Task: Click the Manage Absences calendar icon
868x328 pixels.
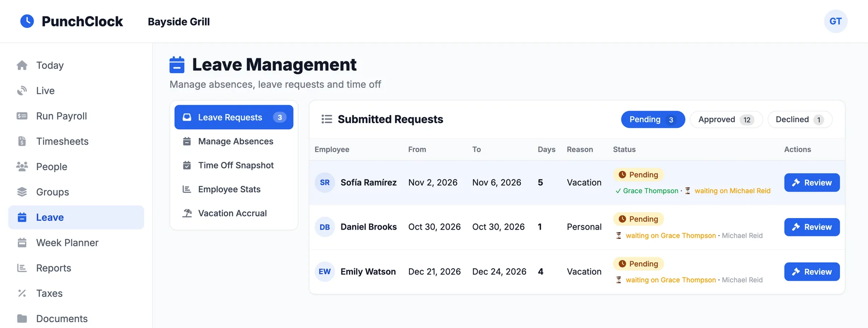Action: pyautogui.click(x=187, y=141)
